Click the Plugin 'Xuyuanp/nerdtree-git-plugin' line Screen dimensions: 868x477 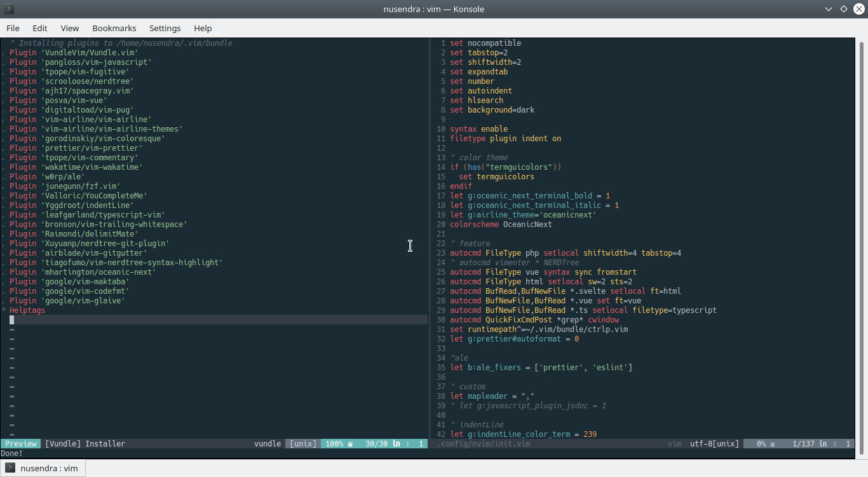(90, 244)
